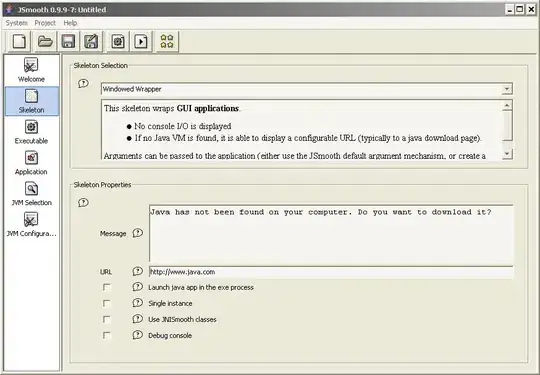540x375 pixels.
Task: Expand the Windowed Wrapper skeleton dropdown
Action: [x=507, y=89]
